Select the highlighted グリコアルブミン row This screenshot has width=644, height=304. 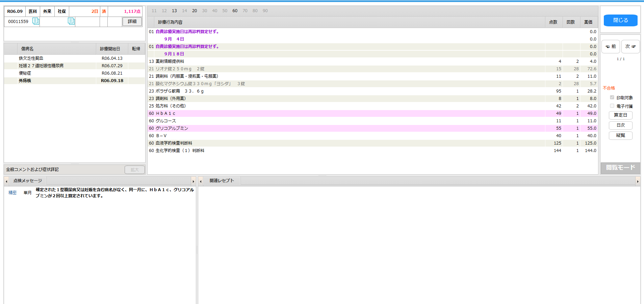(x=373, y=128)
